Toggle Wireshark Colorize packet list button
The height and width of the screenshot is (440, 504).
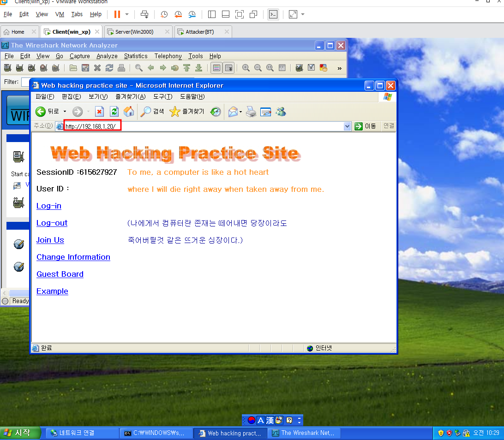point(216,68)
